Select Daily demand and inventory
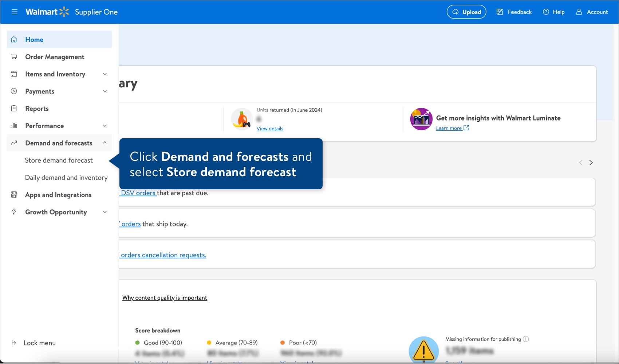This screenshot has height=364, width=619. [66, 177]
